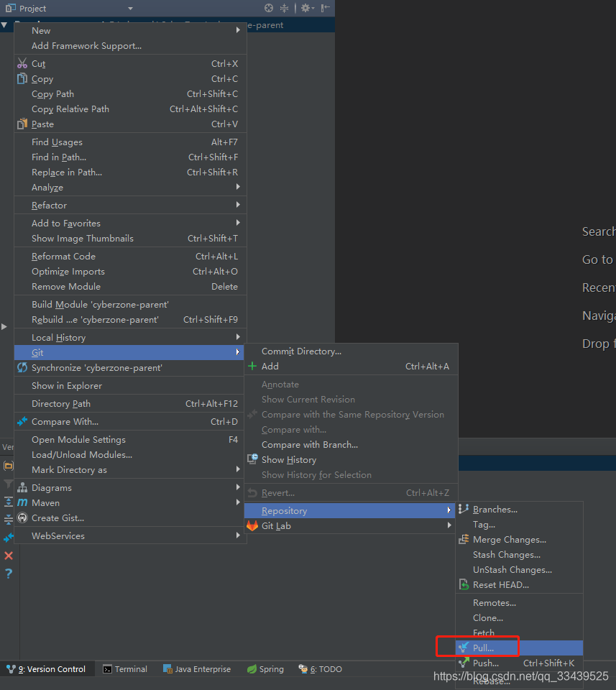616x690 pixels.
Task: Select Optimize Imports entry
Action: pyautogui.click(x=130, y=272)
